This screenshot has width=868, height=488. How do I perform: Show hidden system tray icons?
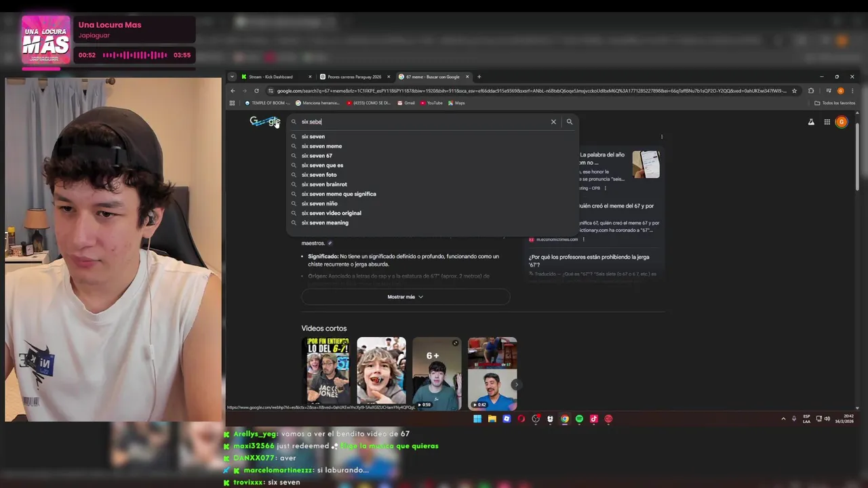point(783,419)
